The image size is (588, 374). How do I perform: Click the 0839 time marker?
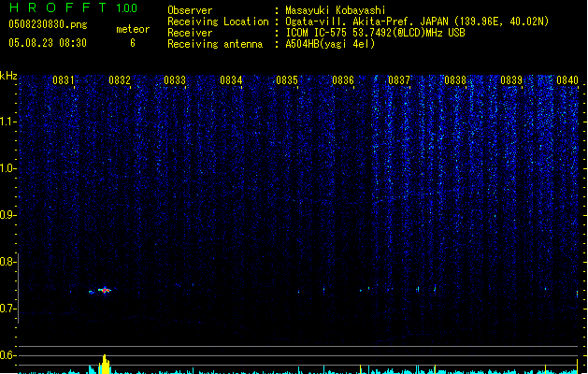(x=511, y=80)
